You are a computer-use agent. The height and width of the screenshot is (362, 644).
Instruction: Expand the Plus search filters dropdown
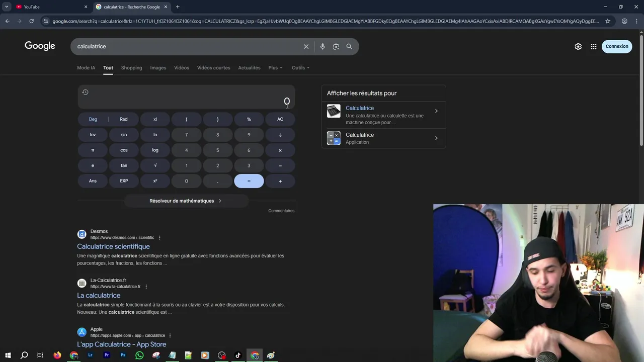275,68
